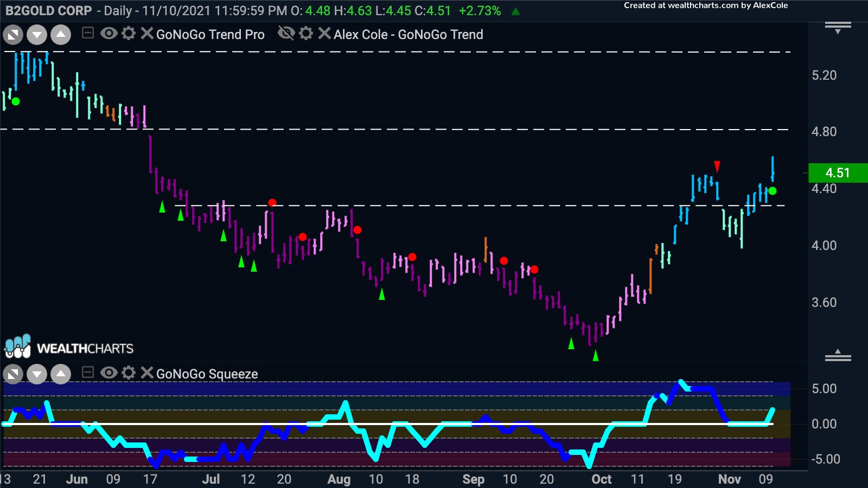Remove the GoNoGo Trend Pro indicator
This screenshot has width=868, height=488.
(147, 34)
